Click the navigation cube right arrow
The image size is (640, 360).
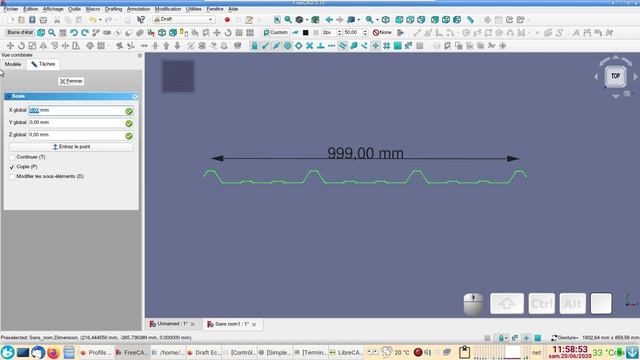(x=635, y=76)
